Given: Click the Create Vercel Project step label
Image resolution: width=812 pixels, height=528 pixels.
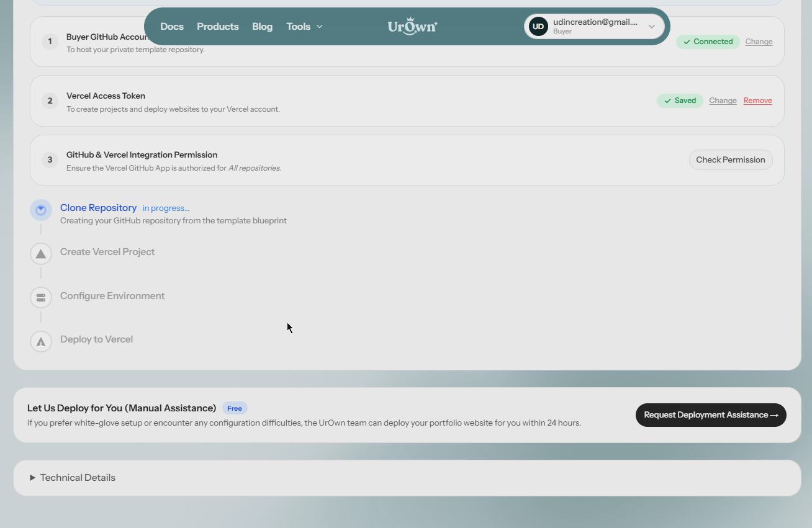Looking at the screenshot, I should [x=107, y=252].
